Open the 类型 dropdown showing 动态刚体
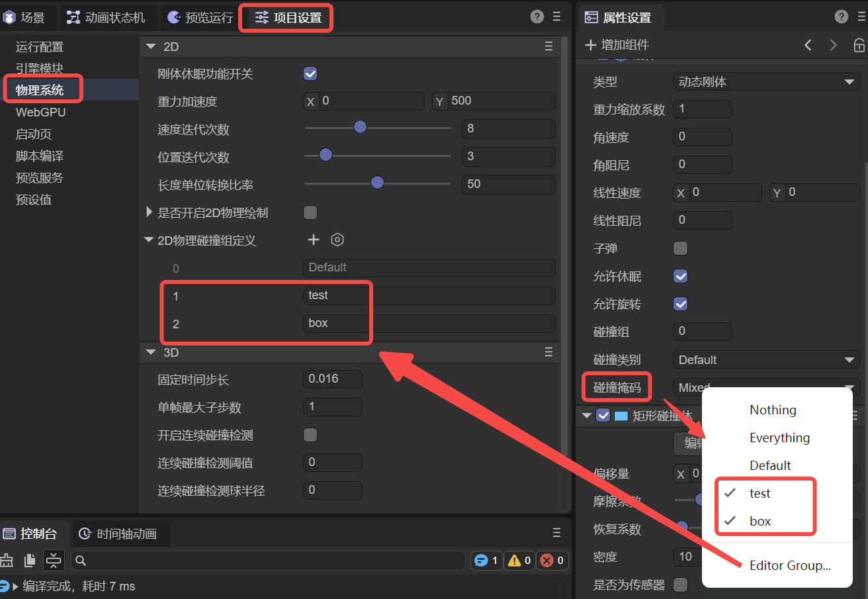This screenshot has height=599, width=868. tap(765, 82)
